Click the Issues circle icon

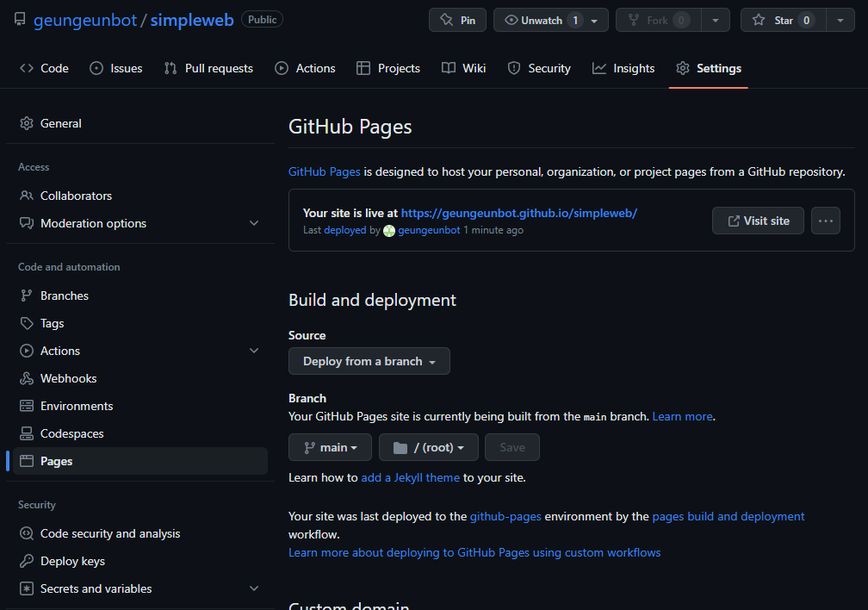96,68
